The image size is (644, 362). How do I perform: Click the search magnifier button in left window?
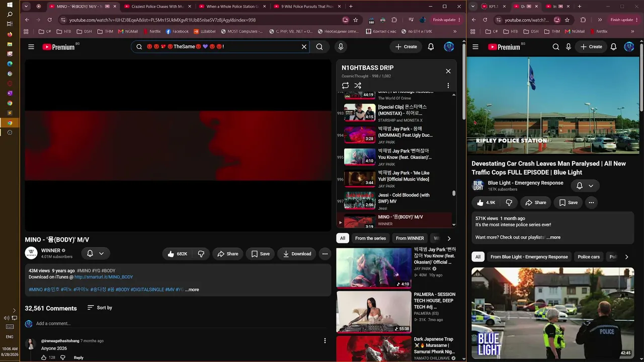click(x=319, y=47)
